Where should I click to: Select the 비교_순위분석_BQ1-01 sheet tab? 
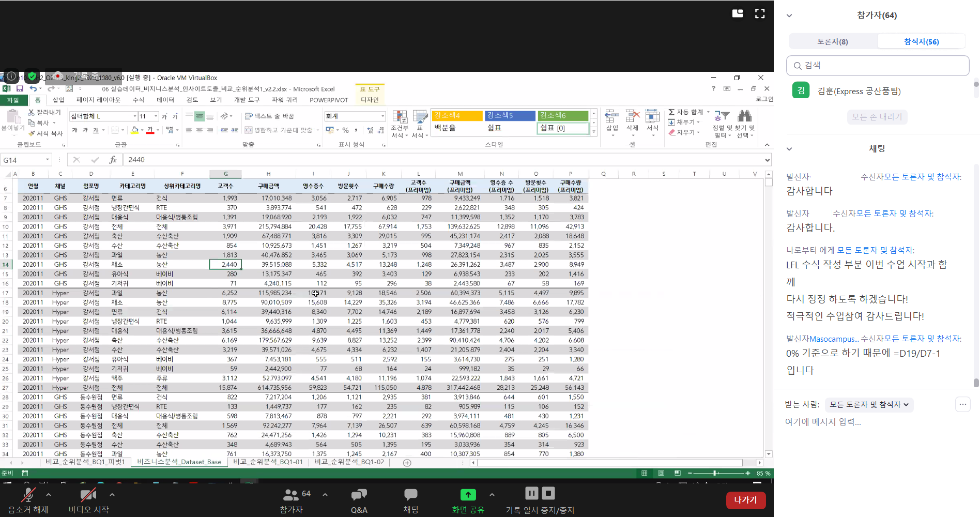tap(268, 462)
